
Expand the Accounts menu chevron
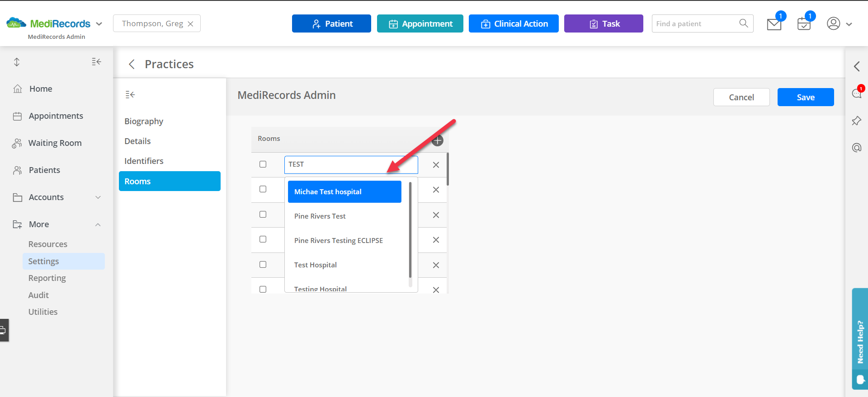[x=98, y=197]
